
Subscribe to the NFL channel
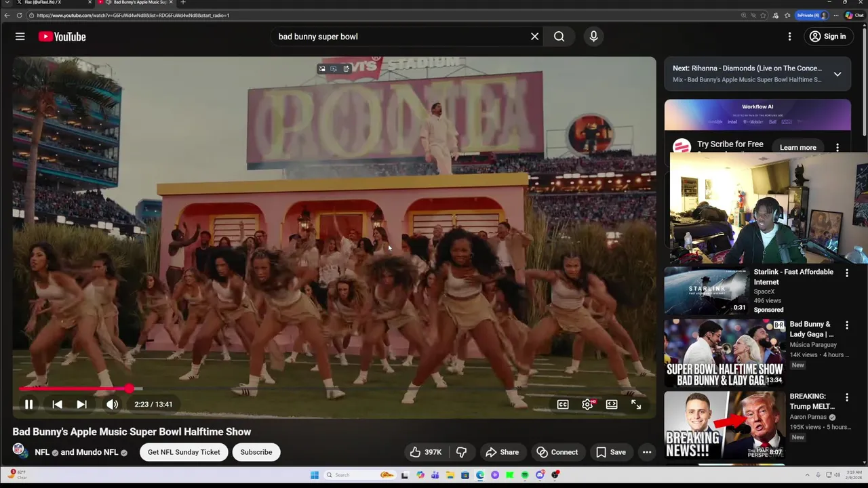256,452
